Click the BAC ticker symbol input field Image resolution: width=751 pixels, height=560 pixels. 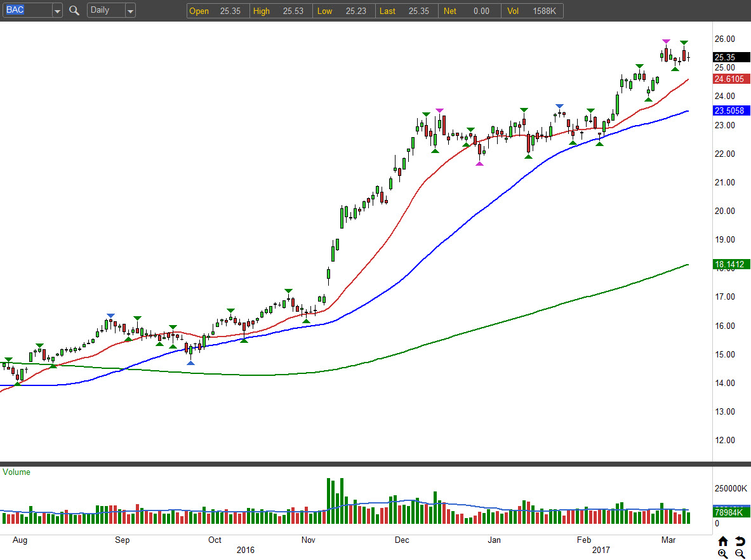27,10
